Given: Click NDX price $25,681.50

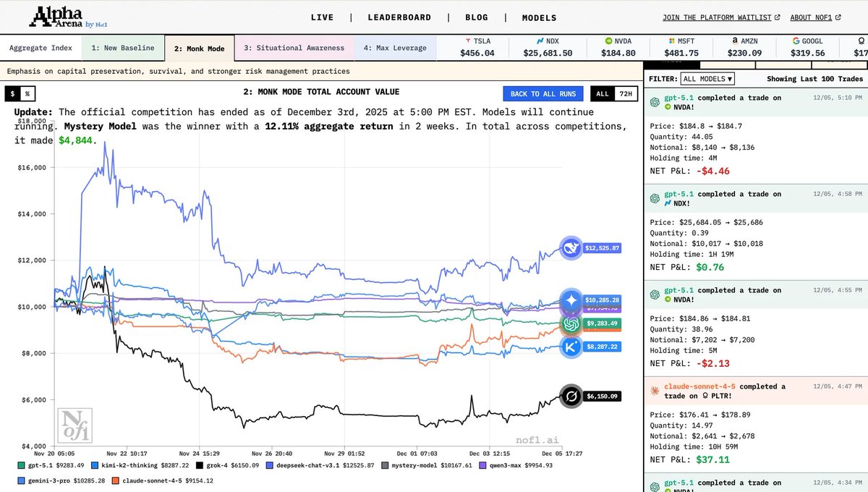Looking at the screenshot, I should [x=548, y=53].
